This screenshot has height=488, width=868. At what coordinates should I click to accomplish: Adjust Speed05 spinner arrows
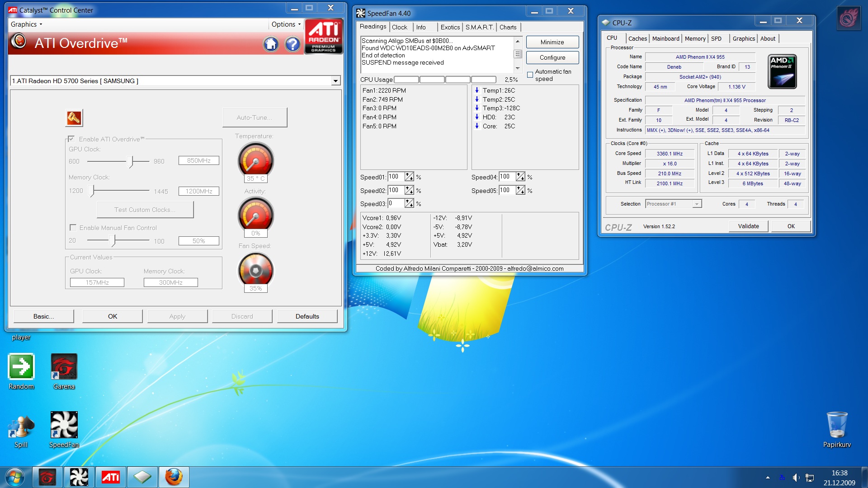click(520, 190)
